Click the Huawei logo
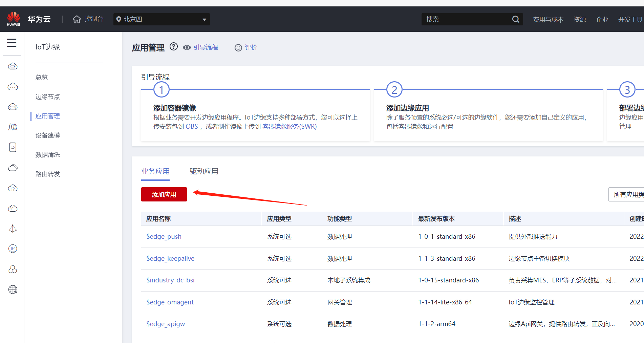This screenshot has height=343, width=644. coord(14,19)
